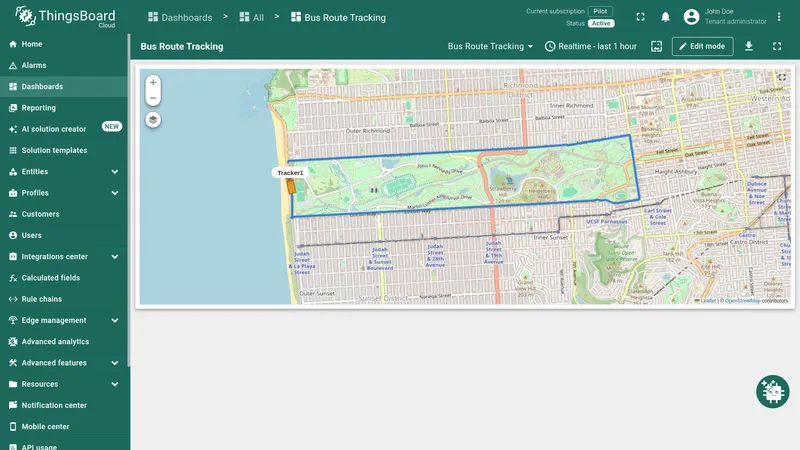
Task: Click the Rule chains arrows icon
Action: point(13,299)
